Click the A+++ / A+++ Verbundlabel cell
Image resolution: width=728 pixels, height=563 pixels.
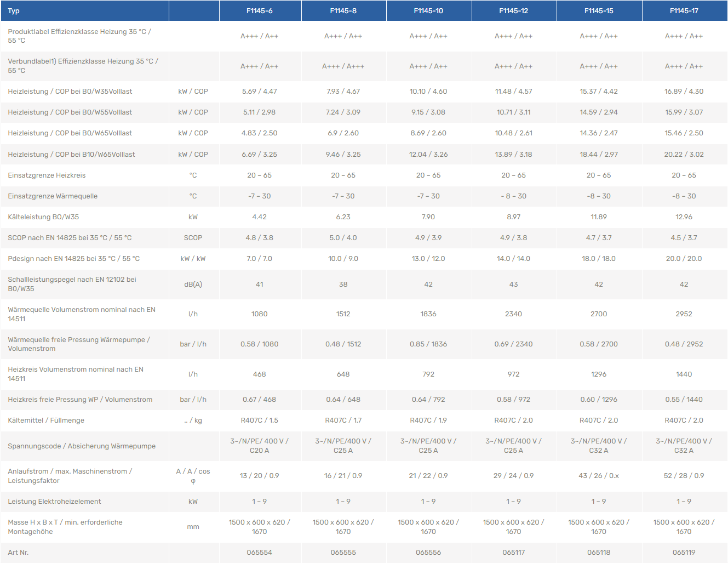pos(343,66)
